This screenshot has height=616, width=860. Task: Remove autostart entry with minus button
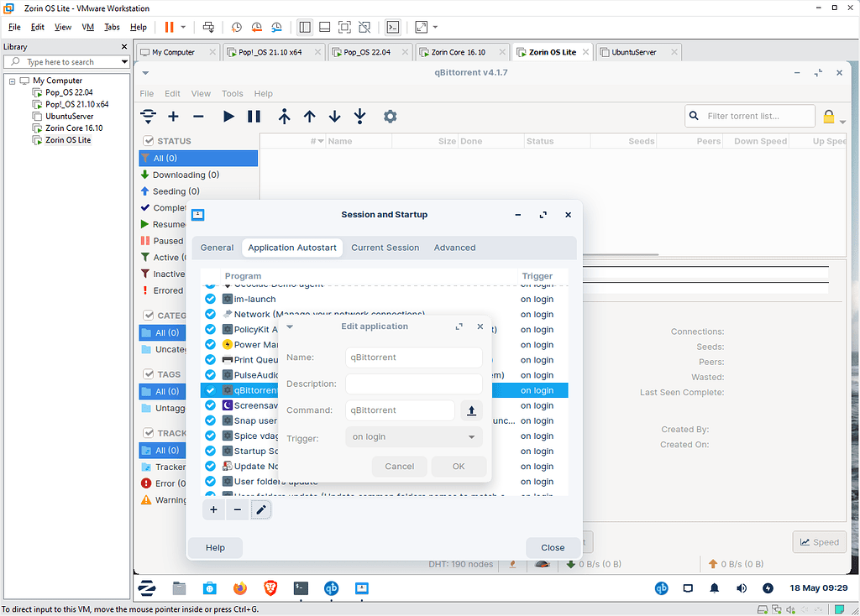pyautogui.click(x=238, y=509)
